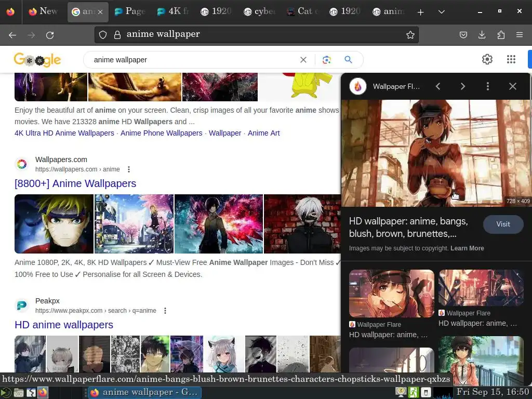
Task: Open the Pocket save icon
Action: 463,35
